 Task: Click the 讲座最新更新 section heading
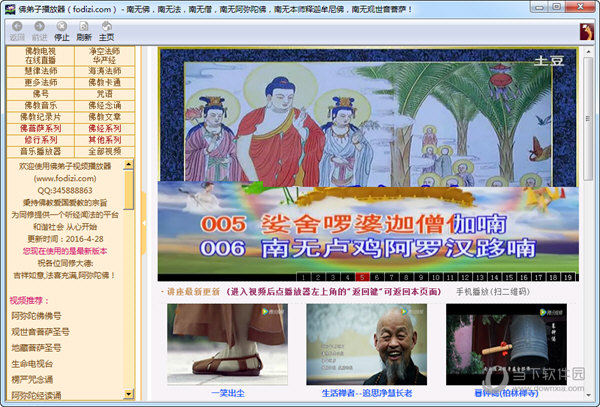(193, 292)
